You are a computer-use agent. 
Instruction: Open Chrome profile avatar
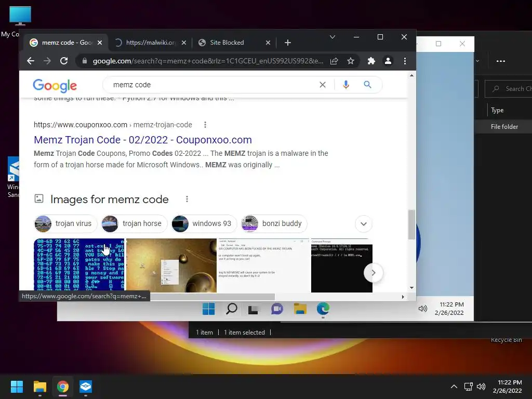click(x=388, y=61)
